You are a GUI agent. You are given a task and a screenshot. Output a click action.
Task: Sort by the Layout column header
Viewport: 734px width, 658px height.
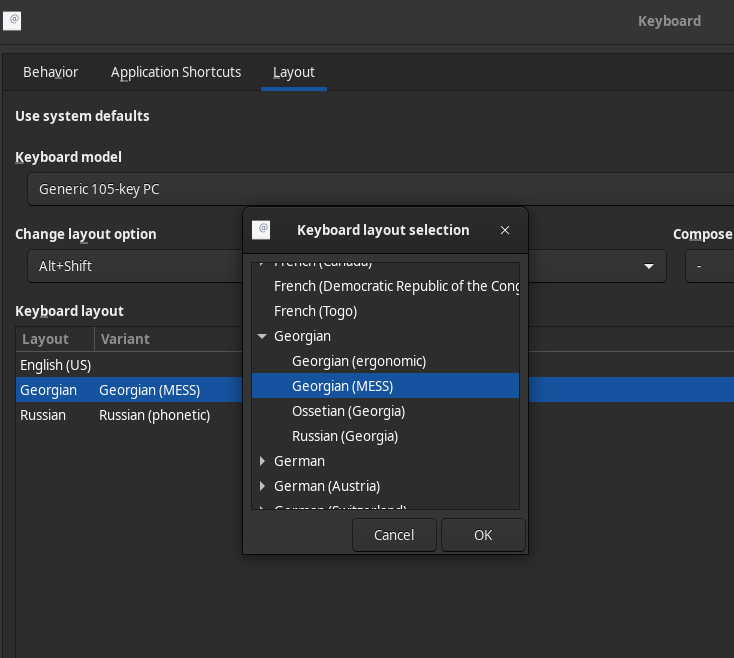tap(55, 339)
